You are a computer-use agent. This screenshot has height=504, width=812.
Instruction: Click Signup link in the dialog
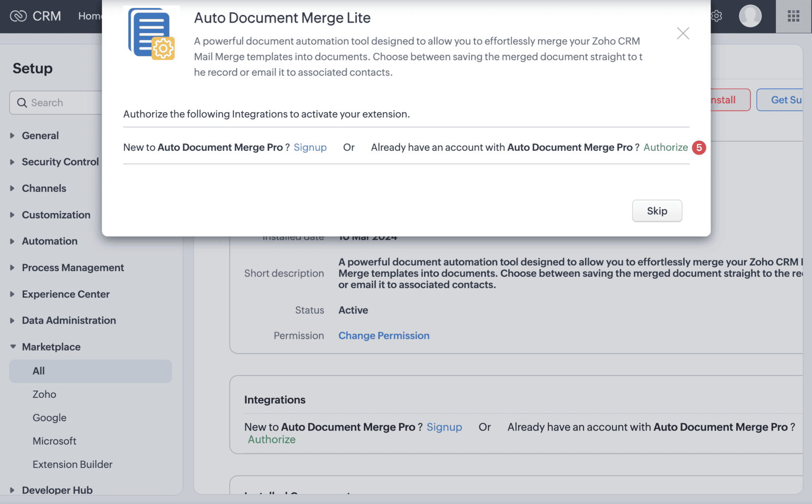pos(310,147)
